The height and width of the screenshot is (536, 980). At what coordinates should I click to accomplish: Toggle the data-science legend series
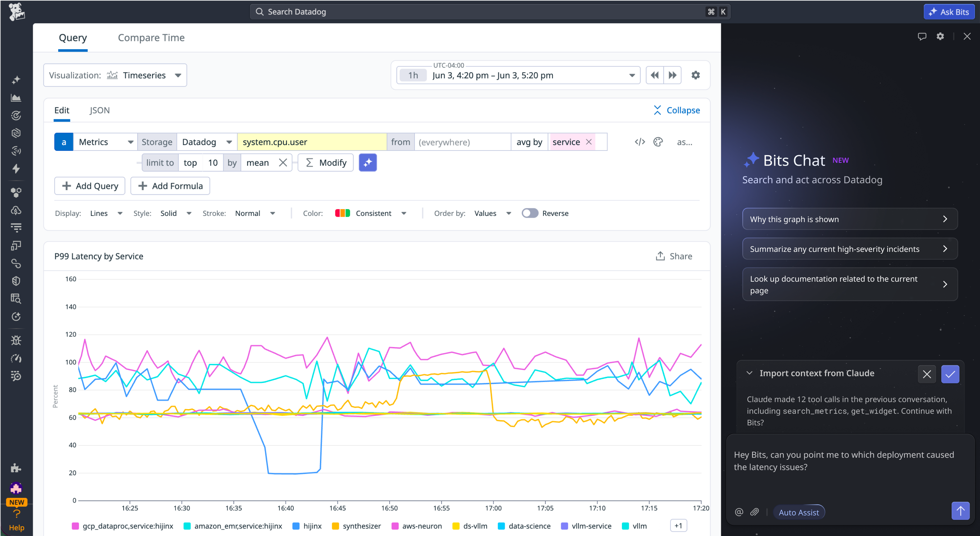pos(524,526)
